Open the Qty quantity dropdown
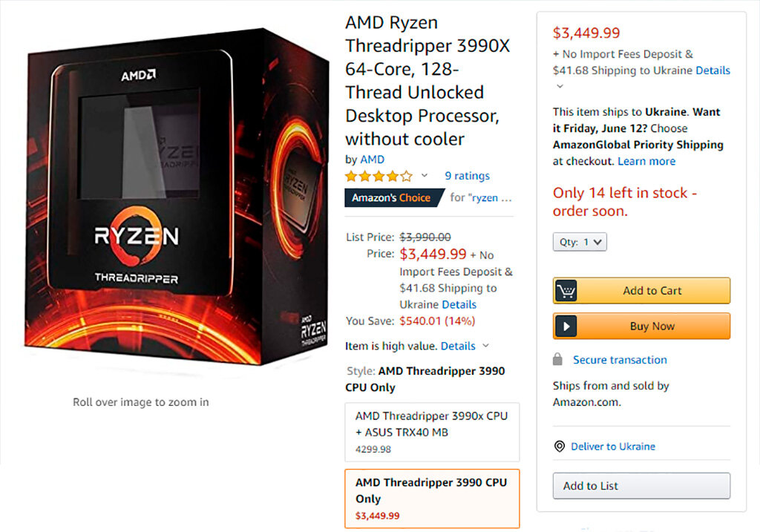This screenshot has width=760, height=532. [x=579, y=240]
